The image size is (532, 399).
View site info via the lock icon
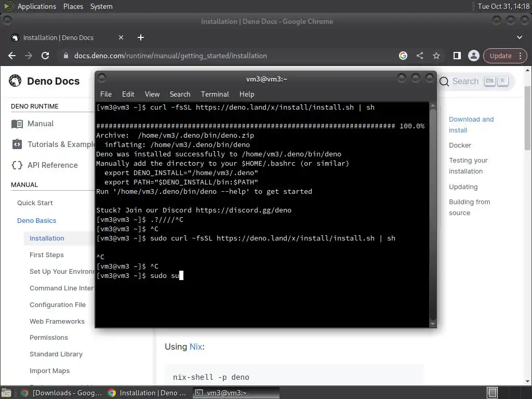[x=66, y=56]
